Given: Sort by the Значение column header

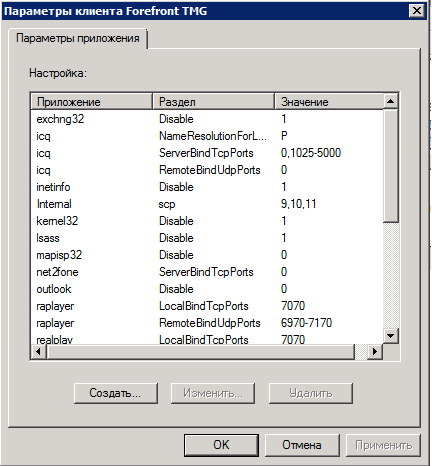Looking at the screenshot, I should pos(329,102).
